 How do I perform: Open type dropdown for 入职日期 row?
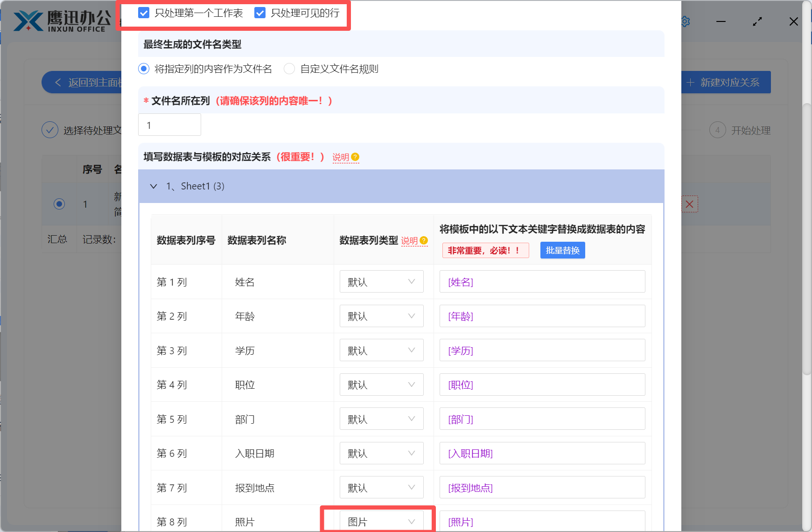(x=381, y=453)
